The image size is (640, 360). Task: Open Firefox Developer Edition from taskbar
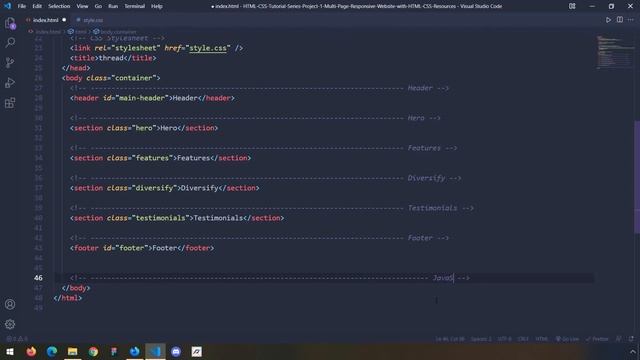click(135, 351)
